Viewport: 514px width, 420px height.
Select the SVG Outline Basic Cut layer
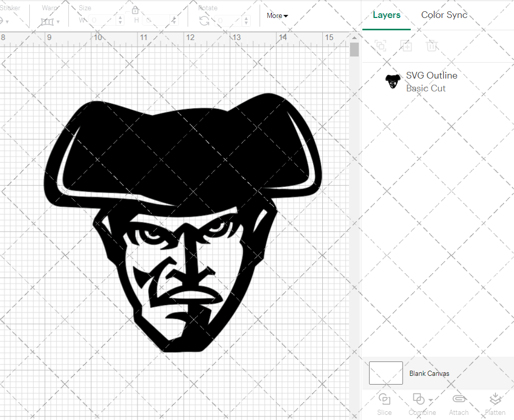432,81
